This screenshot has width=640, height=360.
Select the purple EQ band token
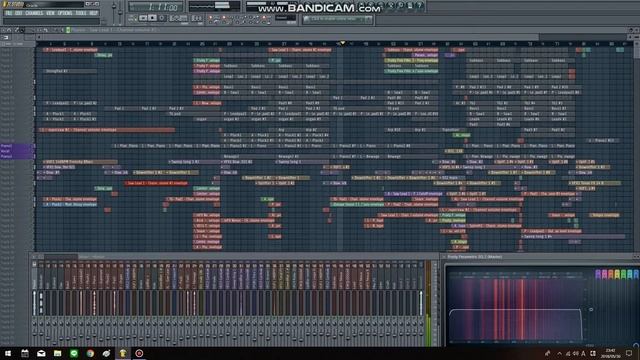pyautogui.click(x=598, y=274)
